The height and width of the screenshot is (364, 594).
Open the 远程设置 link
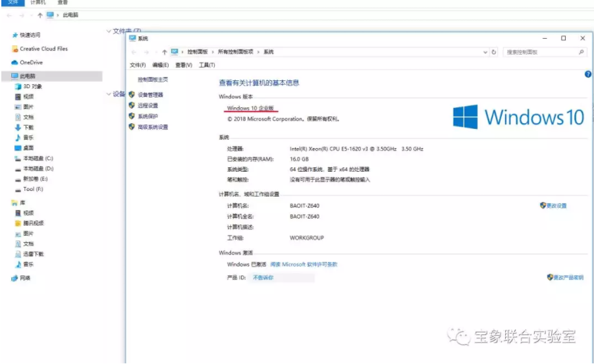pyautogui.click(x=148, y=105)
